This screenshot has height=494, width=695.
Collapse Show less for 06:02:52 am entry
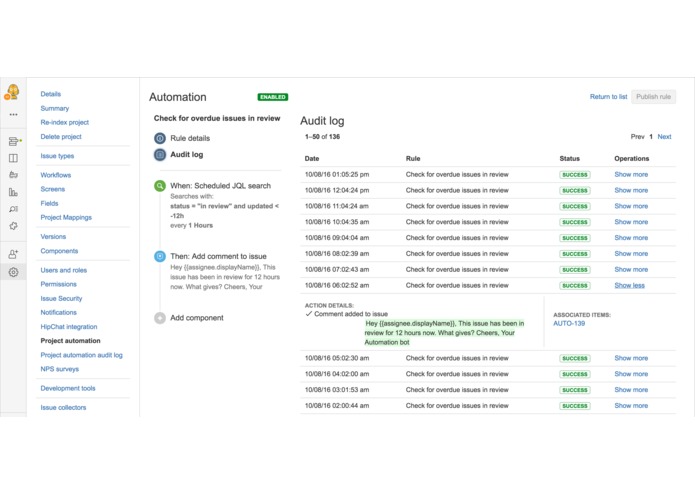[x=629, y=285]
